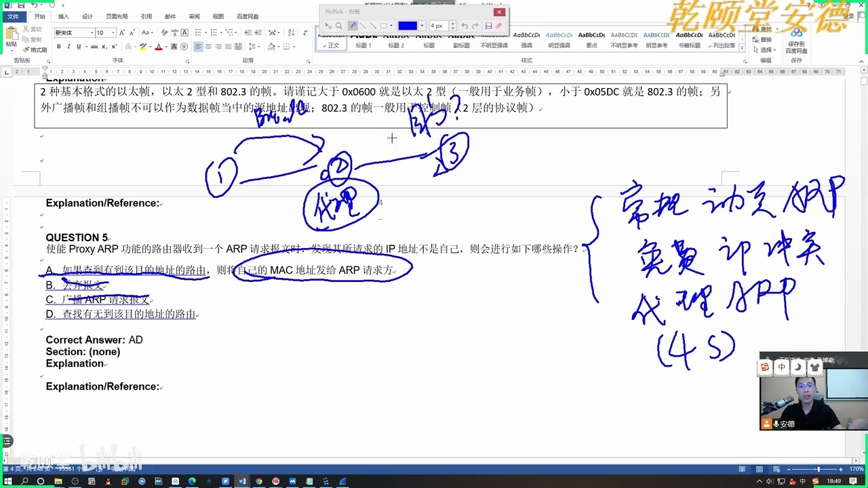Toggle italic formatting
The height and width of the screenshot is (488, 868).
[68, 47]
